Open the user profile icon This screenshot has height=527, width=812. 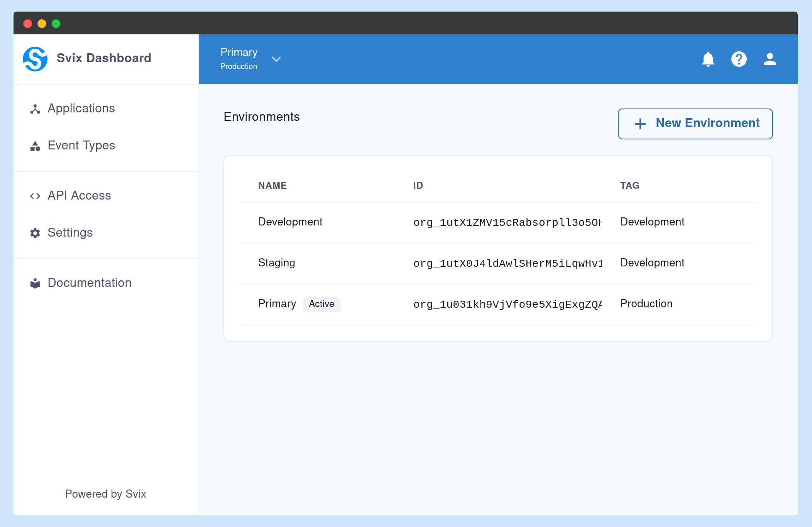click(x=770, y=59)
